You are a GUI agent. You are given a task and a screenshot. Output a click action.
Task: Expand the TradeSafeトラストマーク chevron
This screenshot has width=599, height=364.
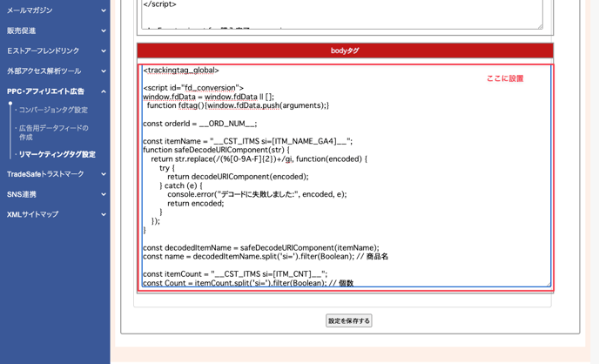[104, 174]
